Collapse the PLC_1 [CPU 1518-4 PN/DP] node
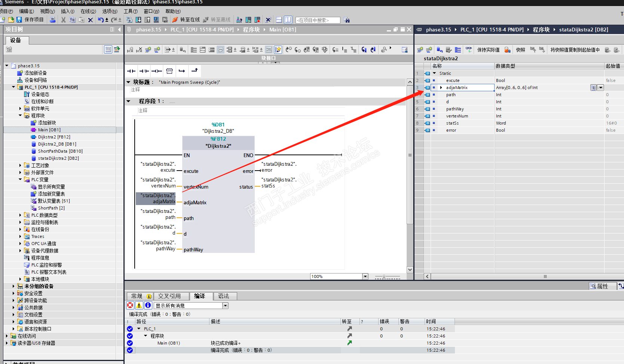 pos(13,87)
